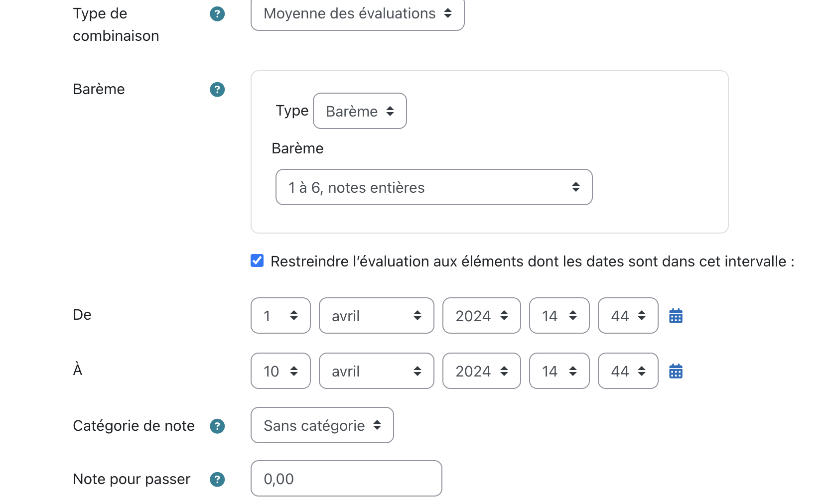The width and height of the screenshot is (832, 504).
Task: Open help for Type de combinaison
Action: click(217, 14)
